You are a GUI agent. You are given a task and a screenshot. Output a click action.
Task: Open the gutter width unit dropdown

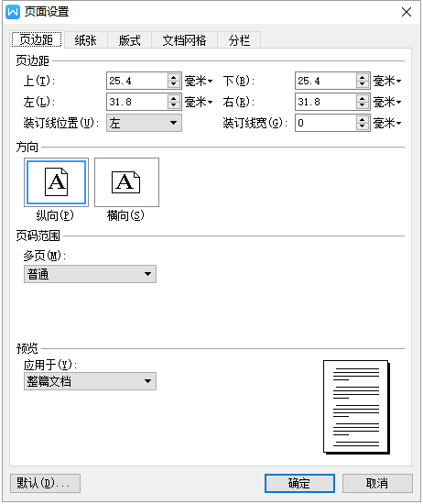387,123
